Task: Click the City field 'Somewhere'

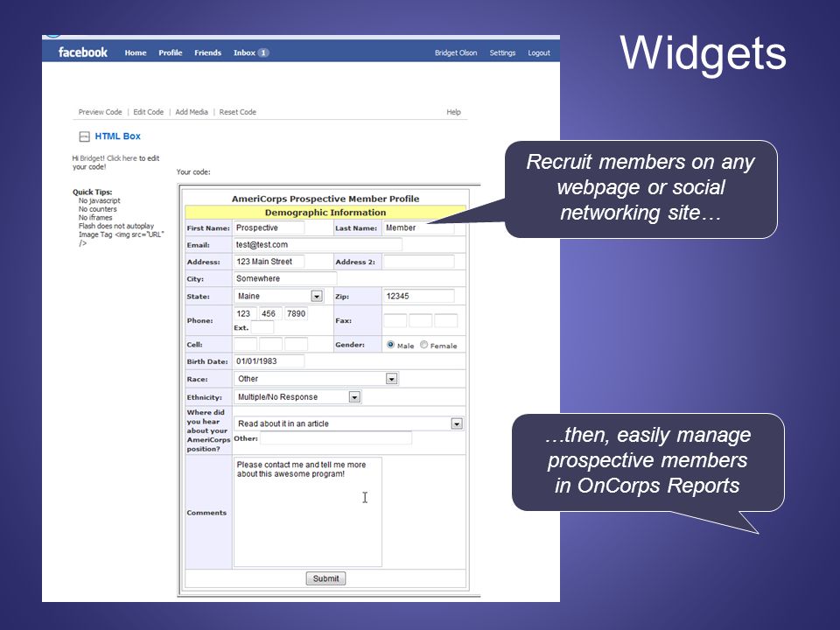Action: point(285,278)
